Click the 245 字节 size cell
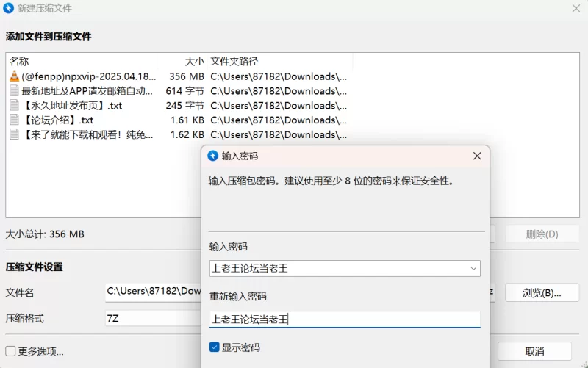This screenshot has width=588, height=368. (x=185, y=106)
